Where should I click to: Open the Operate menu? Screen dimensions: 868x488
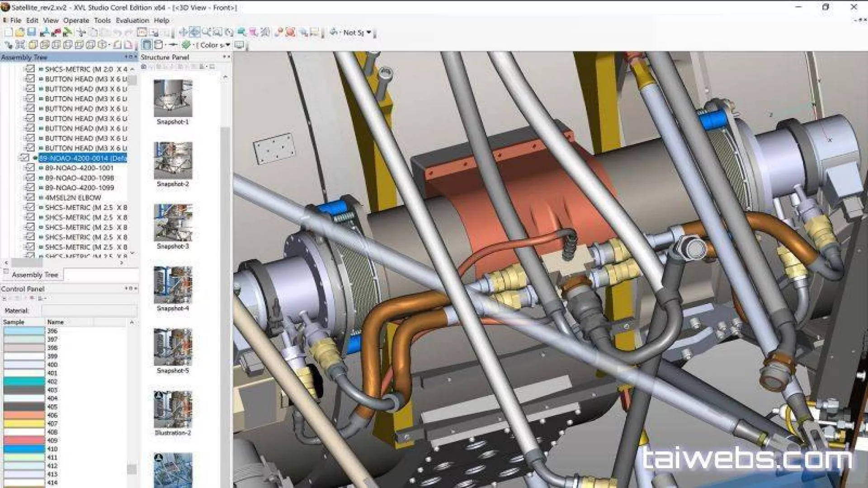[x=76, y=20]
